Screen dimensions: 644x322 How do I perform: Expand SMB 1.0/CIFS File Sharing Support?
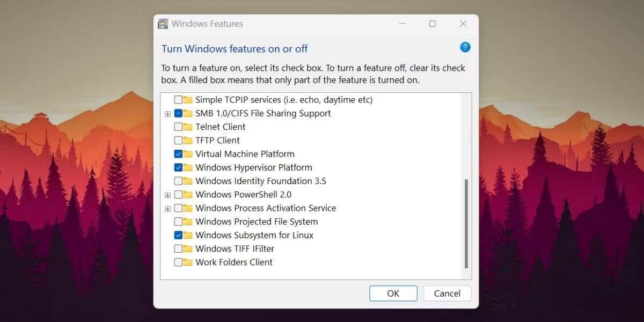point(167,113)
